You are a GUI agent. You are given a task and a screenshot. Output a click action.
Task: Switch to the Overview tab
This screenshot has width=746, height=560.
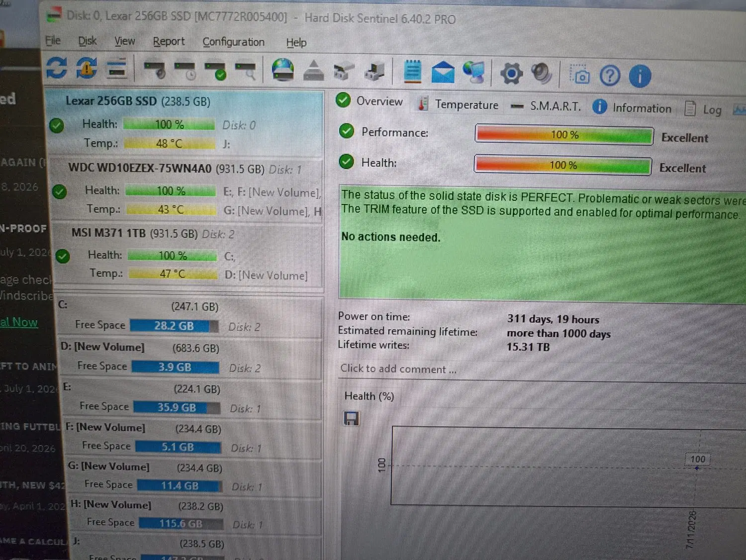pos(370,101)
